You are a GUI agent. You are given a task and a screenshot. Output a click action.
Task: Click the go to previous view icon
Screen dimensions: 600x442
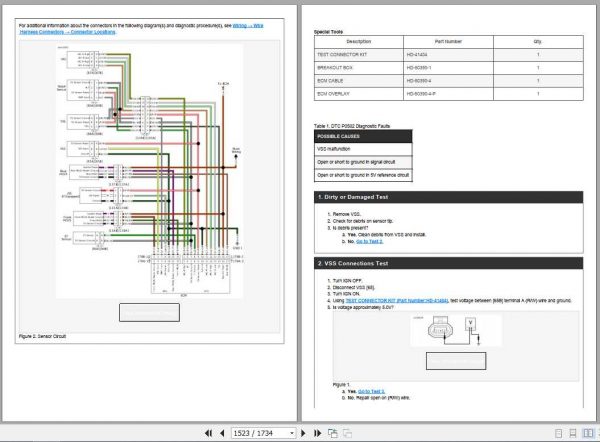(334, 433)
